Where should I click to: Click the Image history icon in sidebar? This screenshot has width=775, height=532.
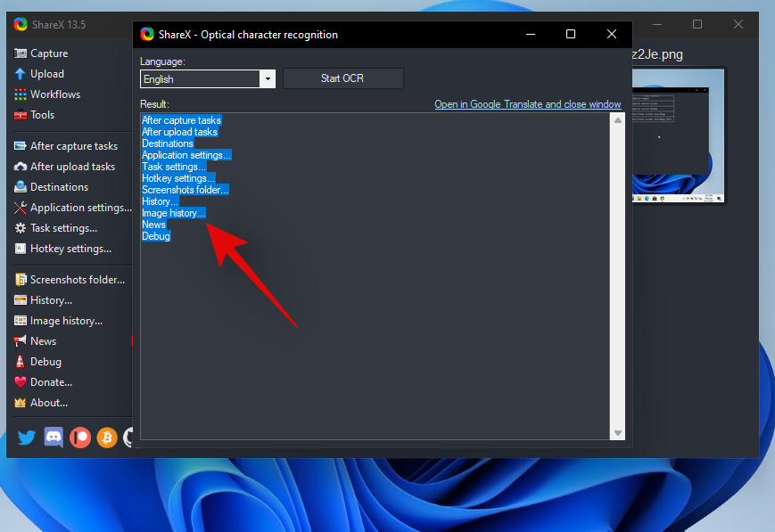(21, 321)
